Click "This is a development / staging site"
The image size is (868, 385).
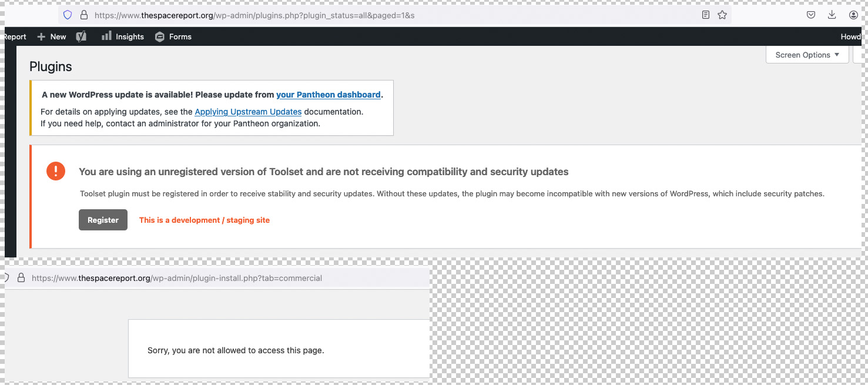click(x=205, y=220)
